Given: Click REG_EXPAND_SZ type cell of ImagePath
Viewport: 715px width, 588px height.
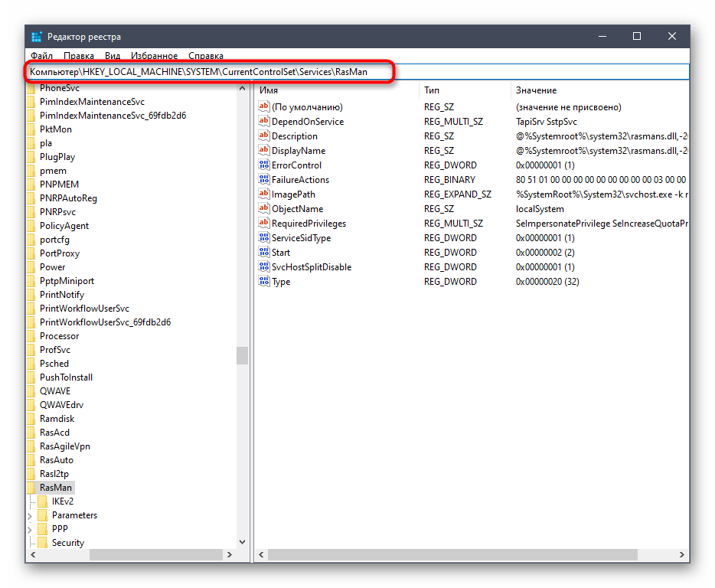Looking at the screenshot, I should pyautogui.click(x=458, y=194).
